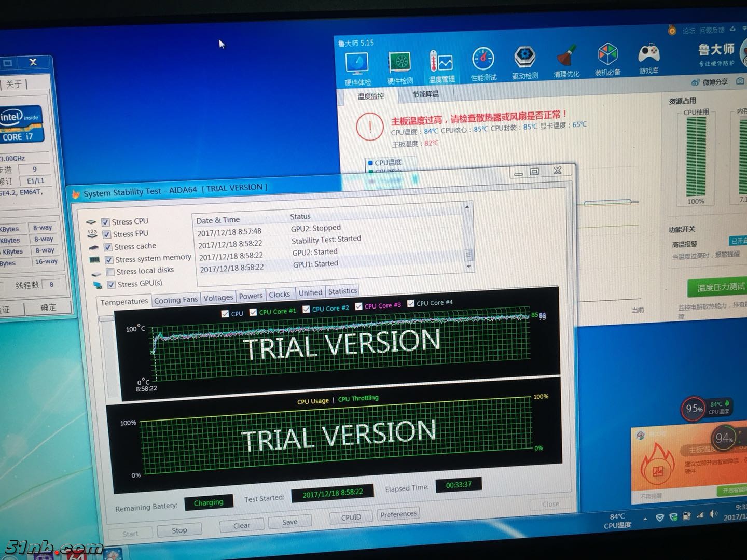Click the log list scroll up arrow
The width and height of the screenshot is (747, 560).
coord(467,207)
